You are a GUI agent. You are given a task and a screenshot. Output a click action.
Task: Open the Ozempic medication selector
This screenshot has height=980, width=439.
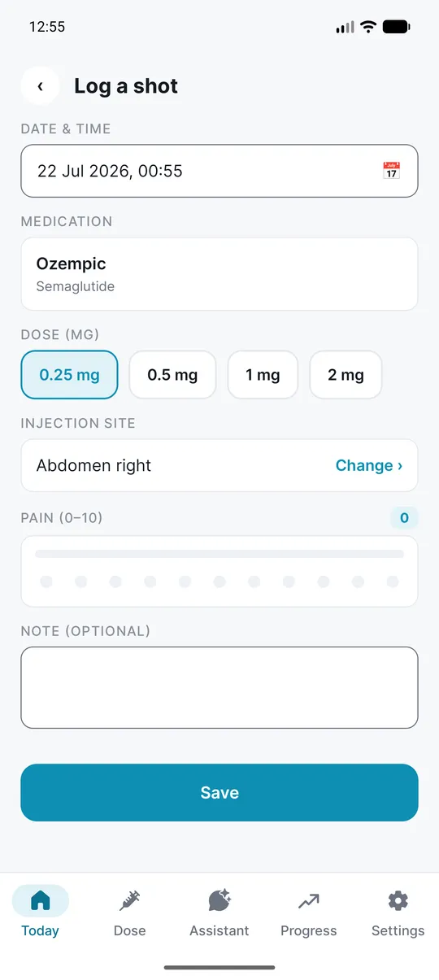(x=219, y=274)
